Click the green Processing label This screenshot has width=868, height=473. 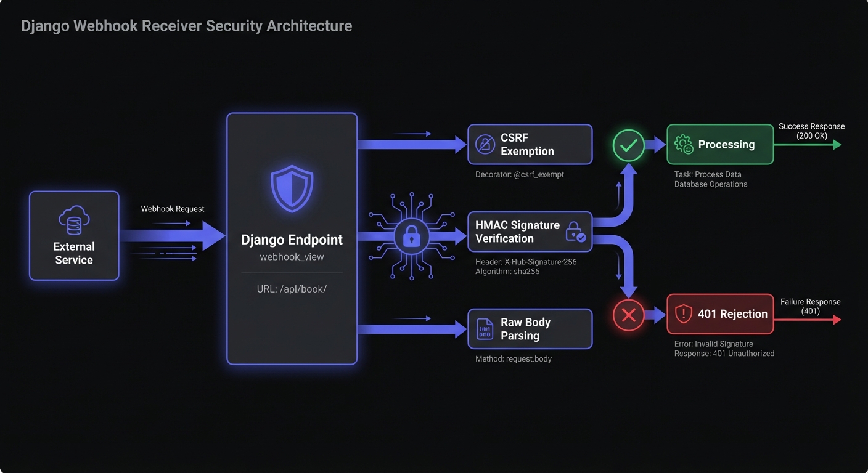point(726,145)
